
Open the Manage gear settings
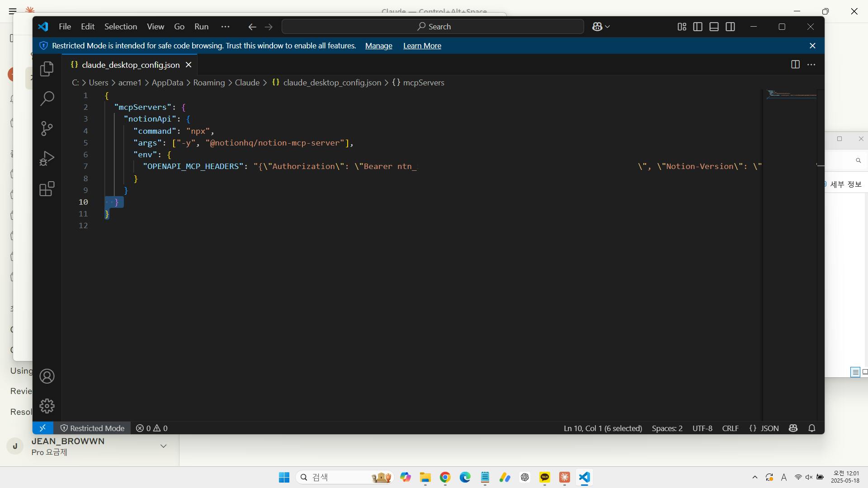click(x=47, y=406)
